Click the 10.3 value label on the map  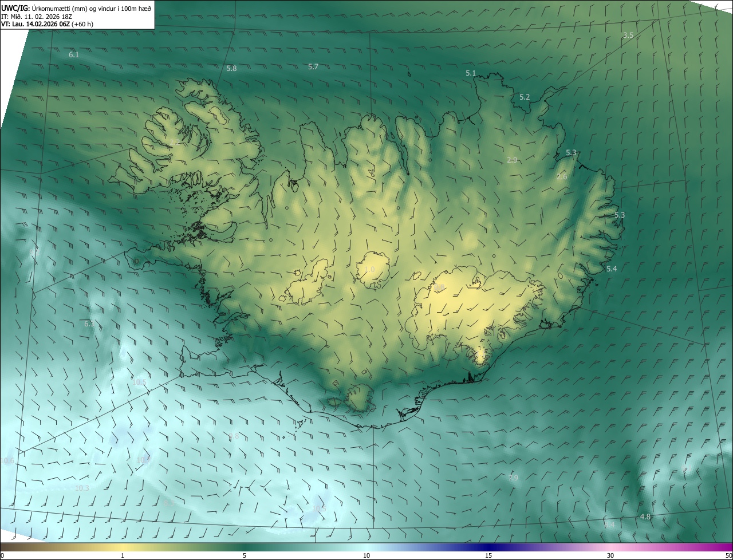tap(82, 488)
